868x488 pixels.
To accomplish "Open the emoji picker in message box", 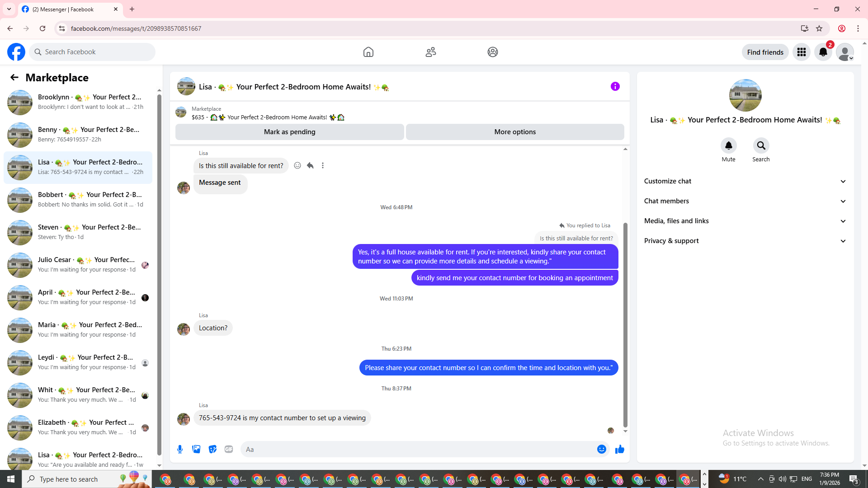I will coord(601,449).
